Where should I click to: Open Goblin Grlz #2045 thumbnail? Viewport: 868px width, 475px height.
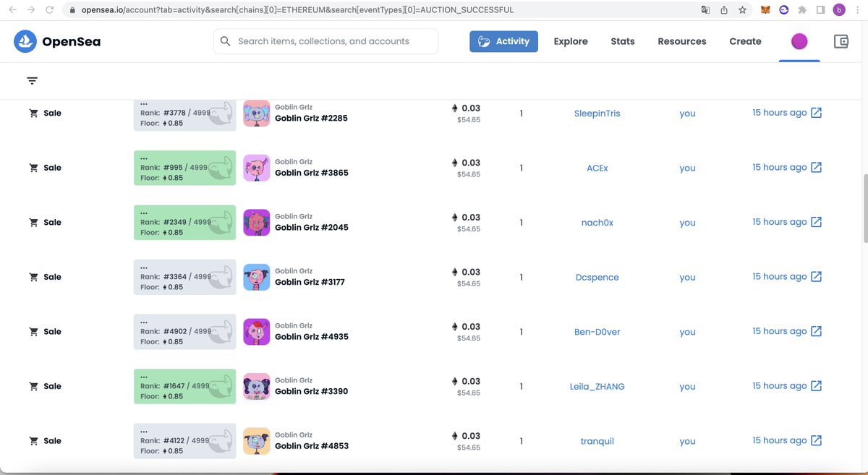[x=257, y=223]
